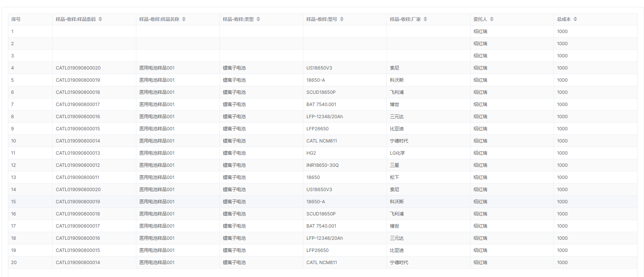This screenshot has width=644, height=277.
Task: Select CATL019090800015 in row 19
Action: click(x=78, y=250)
